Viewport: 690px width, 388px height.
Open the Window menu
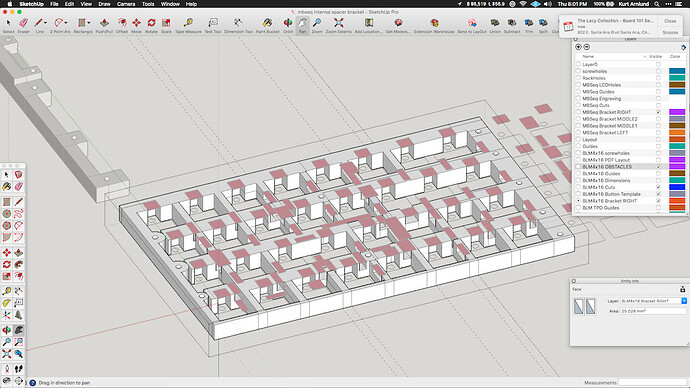coord(170,4)
